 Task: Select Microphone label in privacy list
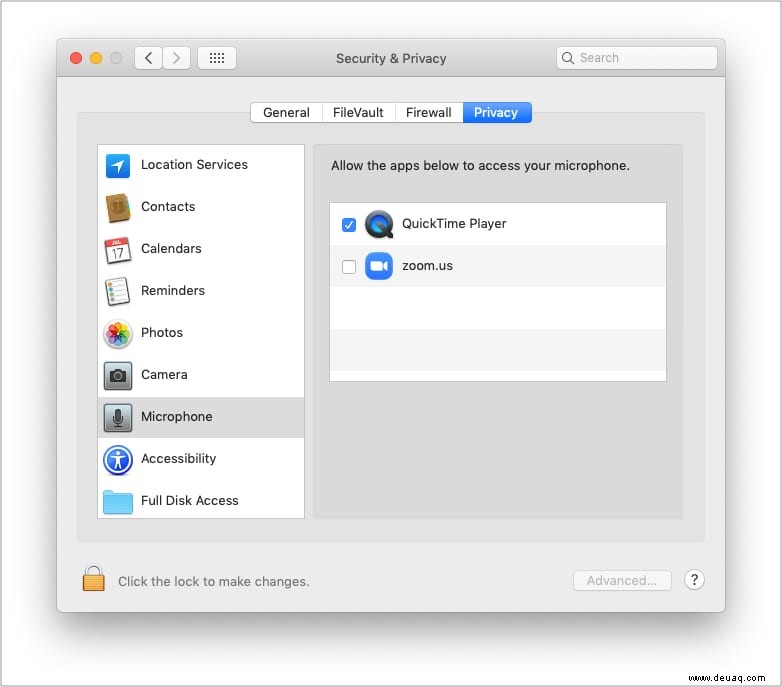pyautogui.click(x=177, y=416)
